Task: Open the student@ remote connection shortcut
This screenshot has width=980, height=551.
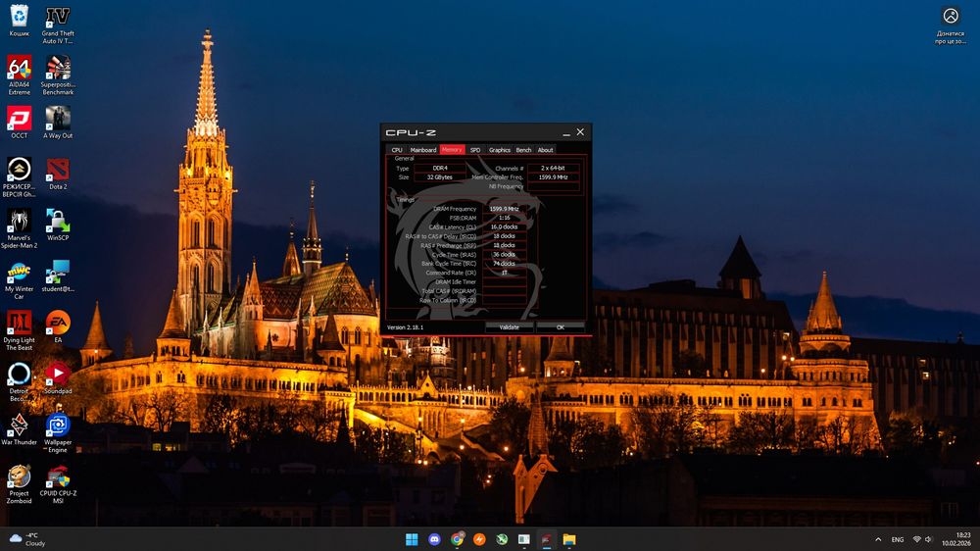Action: point(58,276)
